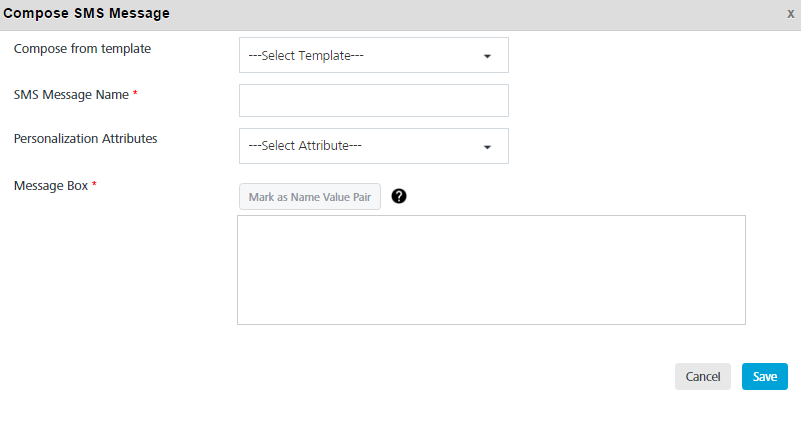This screenshot has height=421, width=801.
Task: Click Mark as Name Value Pair
Action: [310, 197]
